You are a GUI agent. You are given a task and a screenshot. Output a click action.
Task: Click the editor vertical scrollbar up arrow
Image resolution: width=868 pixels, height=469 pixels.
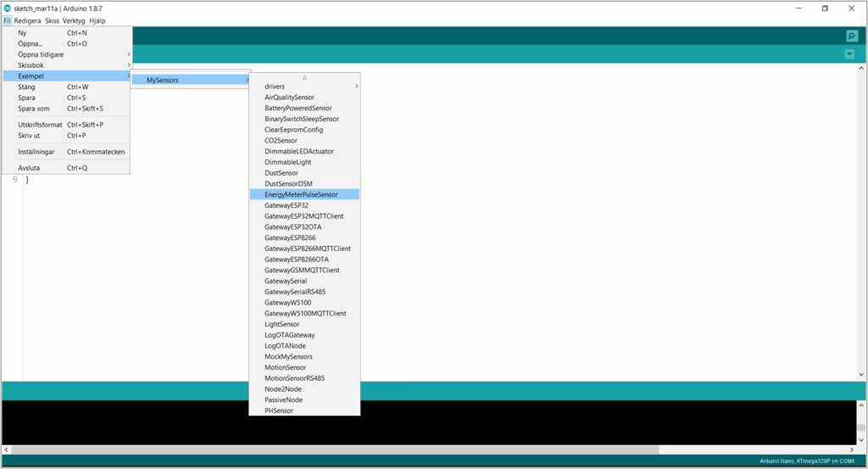(x=861, y=68)
